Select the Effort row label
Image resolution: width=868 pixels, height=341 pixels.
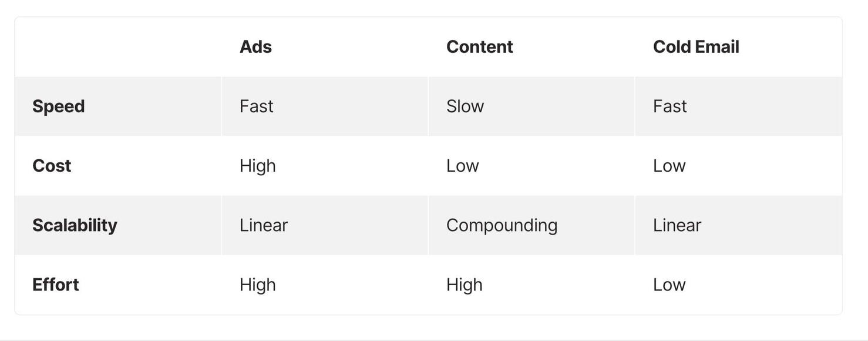coord(56,285)
